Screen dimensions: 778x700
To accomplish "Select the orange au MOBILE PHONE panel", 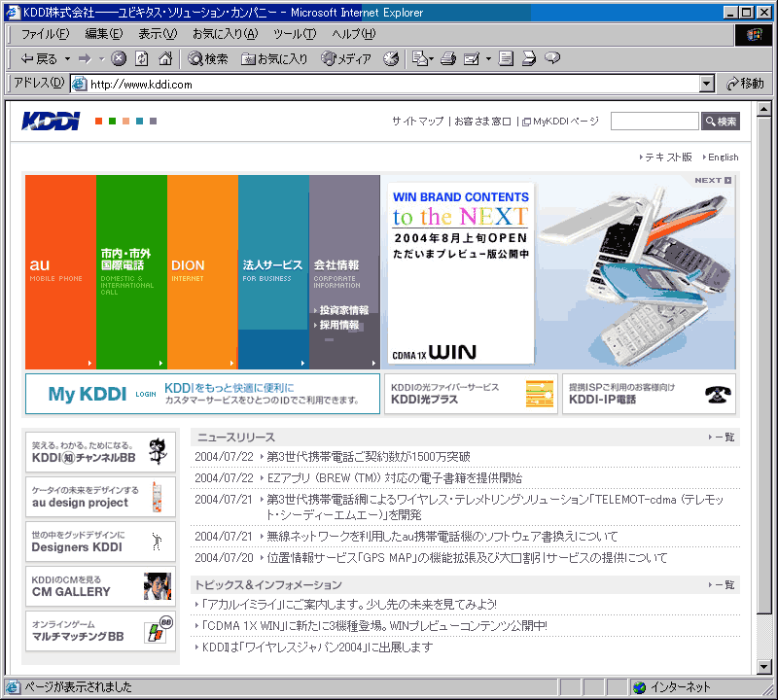I will pyautogui.click(x=60, y=272).
